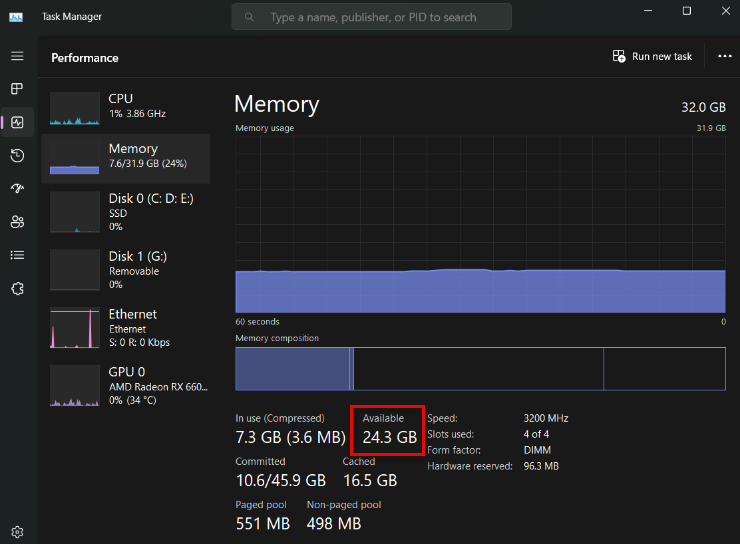Viewport: 740px width, 544px height.
Task: Open the Startup apps page icon
Action: (x=17, y=189)
